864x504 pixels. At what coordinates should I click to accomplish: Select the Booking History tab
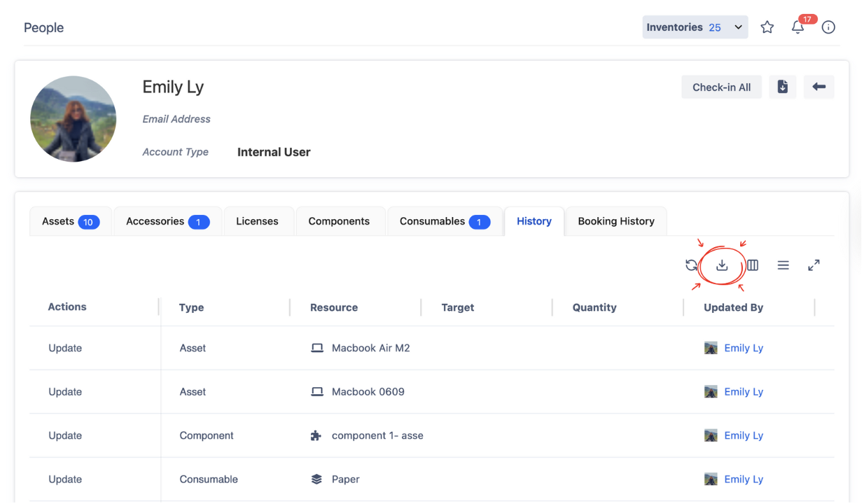point(615,221)
